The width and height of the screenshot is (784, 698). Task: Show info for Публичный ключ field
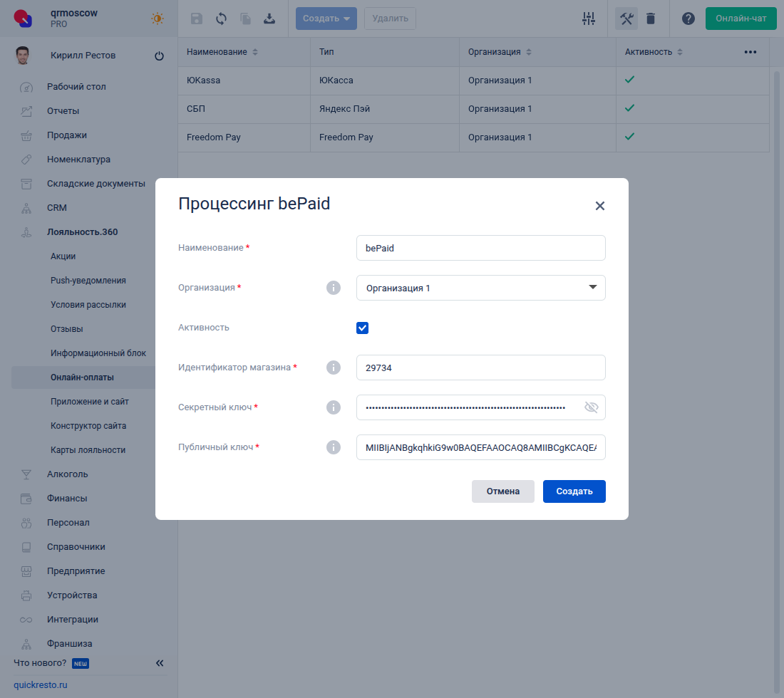334,447
